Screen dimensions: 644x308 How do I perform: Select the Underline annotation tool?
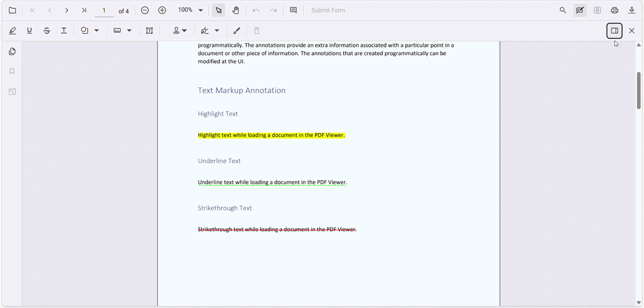click(30, 31)
